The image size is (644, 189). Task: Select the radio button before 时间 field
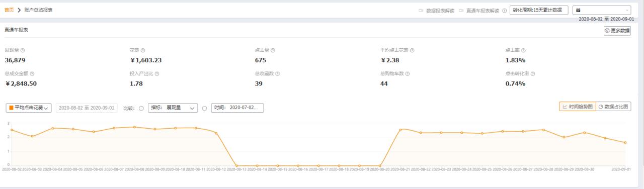point(204,108)
